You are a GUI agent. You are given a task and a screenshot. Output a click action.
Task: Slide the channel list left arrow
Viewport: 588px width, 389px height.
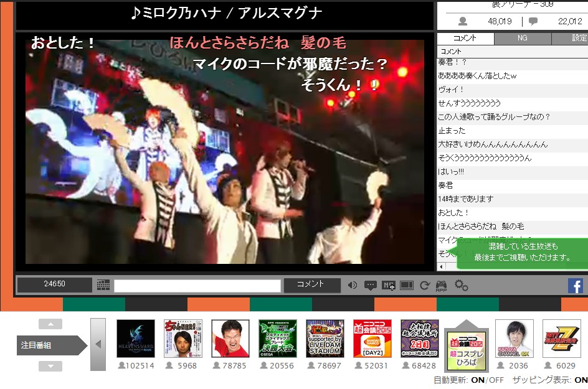click(98, 344)
